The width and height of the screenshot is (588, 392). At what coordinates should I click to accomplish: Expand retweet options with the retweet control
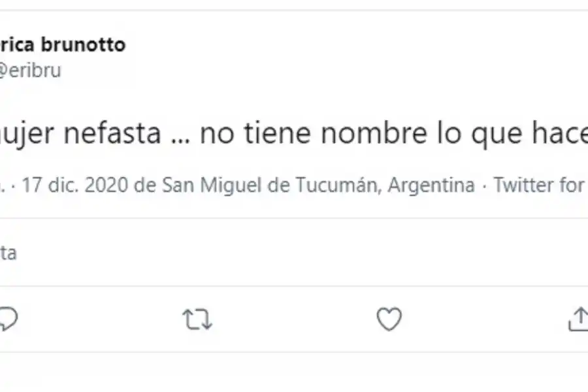point(197,319)
